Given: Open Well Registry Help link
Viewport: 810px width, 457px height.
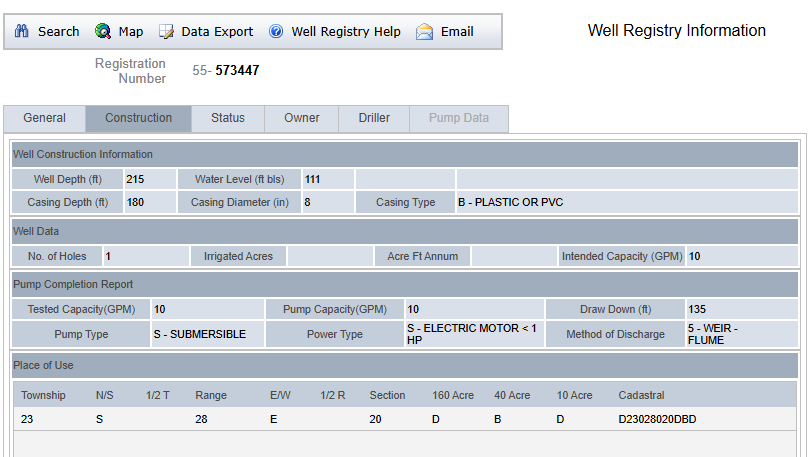Looking at the screenshot, I should tap(346, 31).
